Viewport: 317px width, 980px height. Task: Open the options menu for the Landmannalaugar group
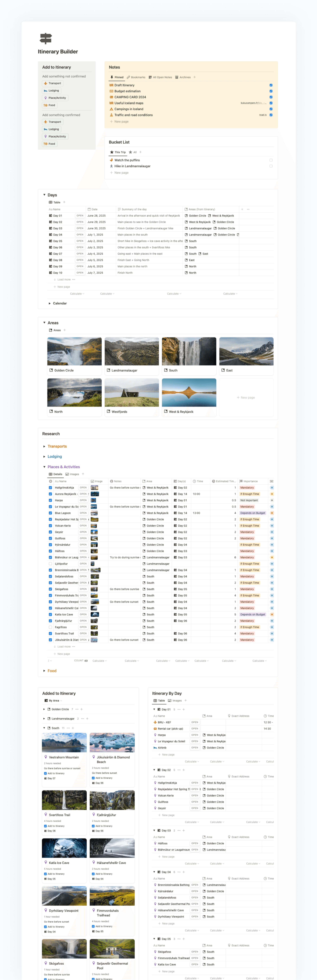coord(82,719)
